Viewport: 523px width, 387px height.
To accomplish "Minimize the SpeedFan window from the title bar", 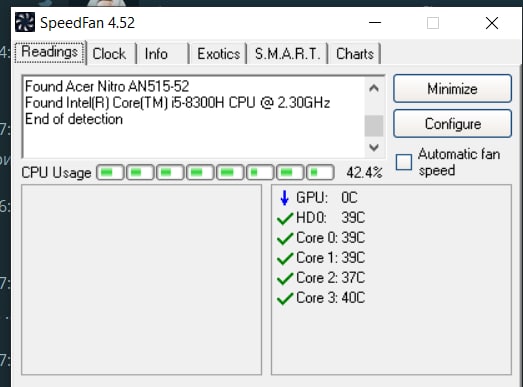I will tap(375, 23).
